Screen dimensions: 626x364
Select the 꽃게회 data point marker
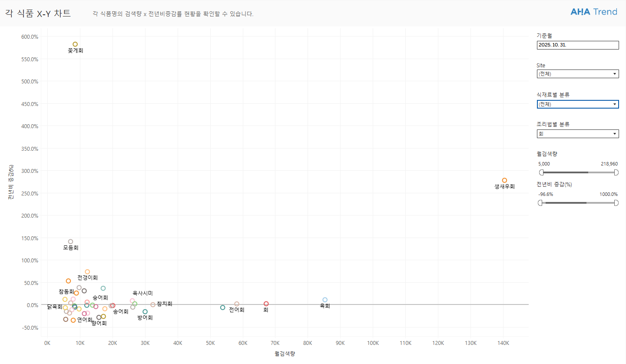point(75,44)
